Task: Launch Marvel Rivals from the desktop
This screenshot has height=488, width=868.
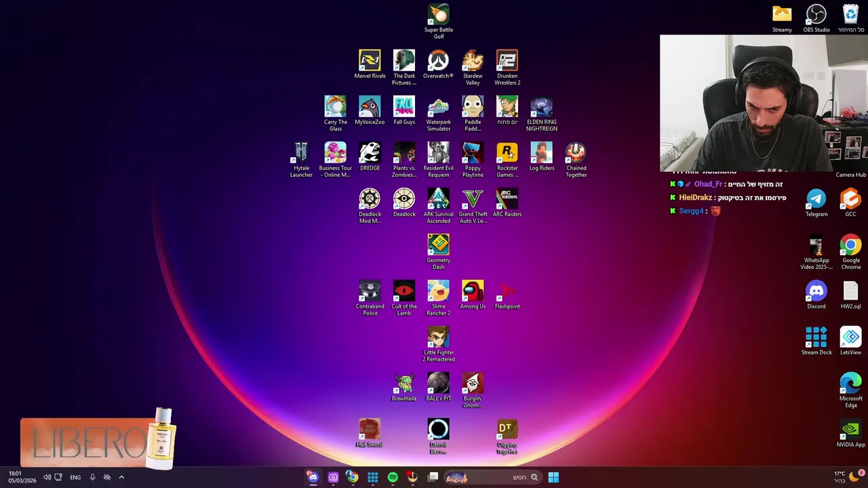Action: pyautogui.click(x=370, y=64)
